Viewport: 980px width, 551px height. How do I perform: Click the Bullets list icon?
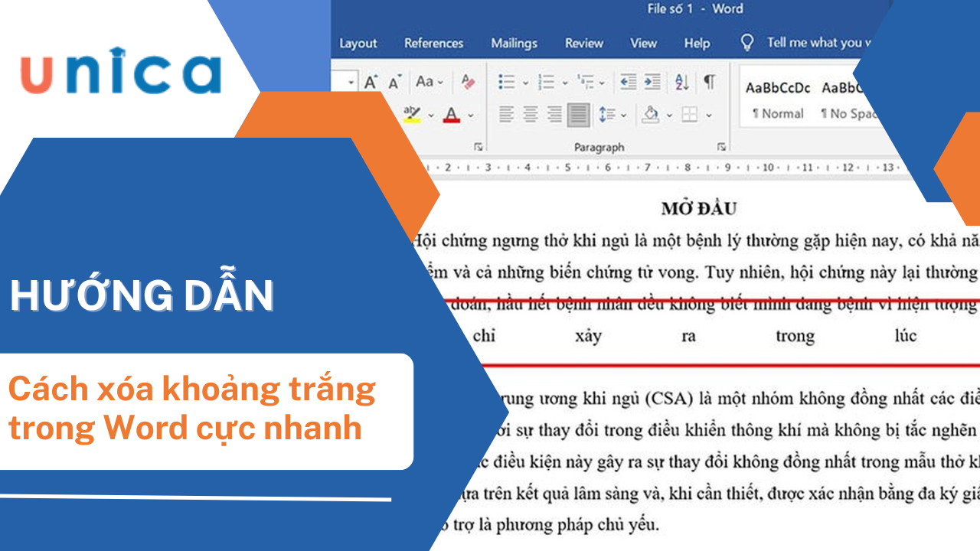coord(506,82)
